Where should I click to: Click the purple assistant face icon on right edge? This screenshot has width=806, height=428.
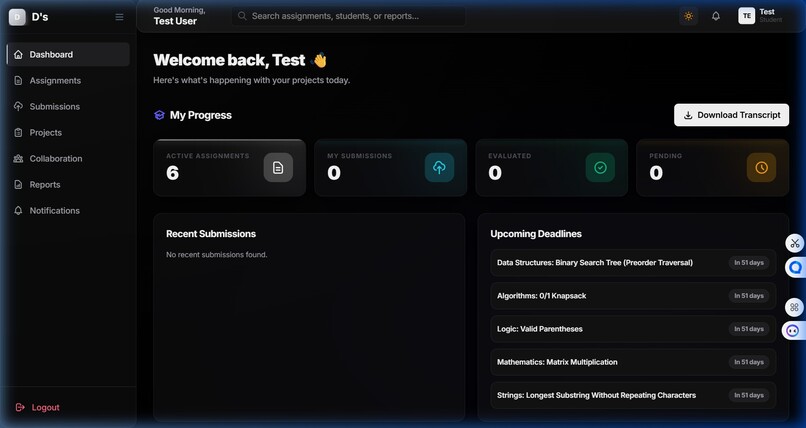point(793,330)
